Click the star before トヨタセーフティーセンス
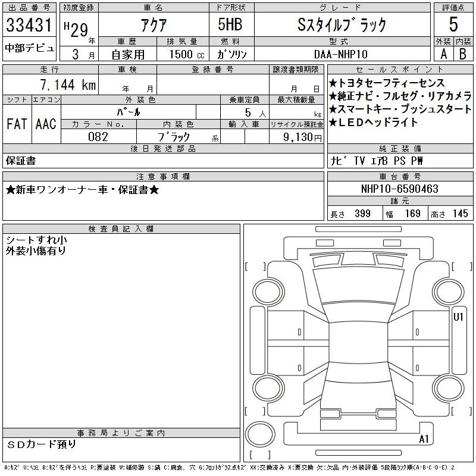This screenshot has height=476, width=476. pos(333,83)
